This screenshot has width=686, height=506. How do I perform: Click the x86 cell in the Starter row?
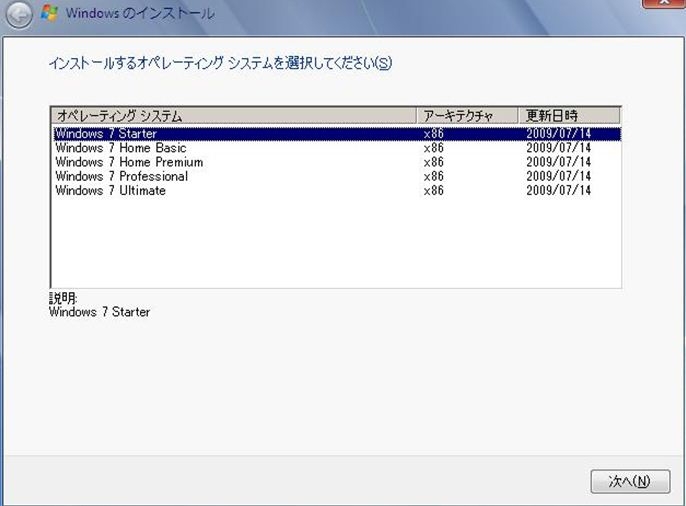tap(433, 133)
